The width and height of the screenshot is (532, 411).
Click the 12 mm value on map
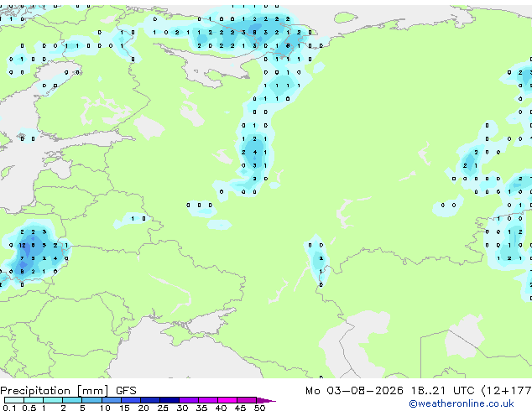pyautogui.click(x=22, y=245)
